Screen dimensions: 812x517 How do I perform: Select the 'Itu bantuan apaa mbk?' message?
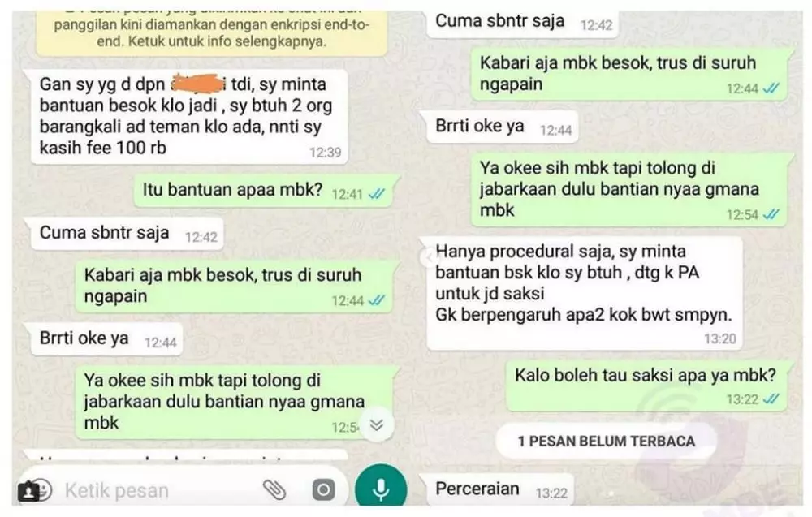click(264, 191)
